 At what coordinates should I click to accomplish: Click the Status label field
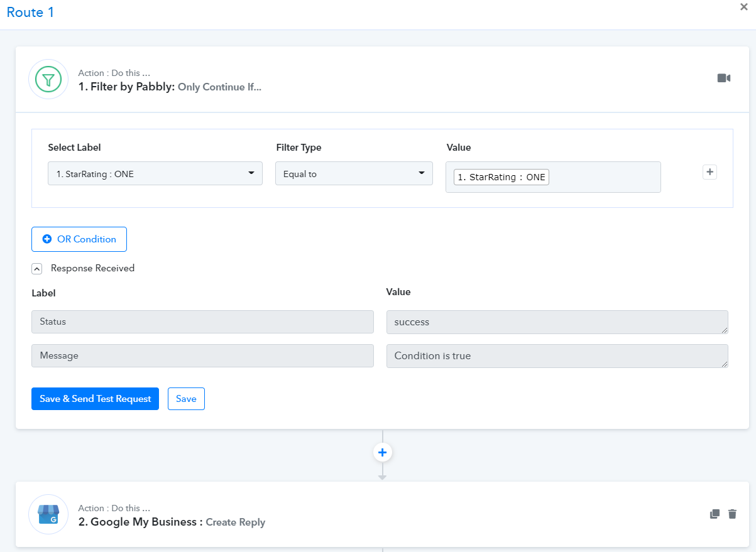point(202,322)
